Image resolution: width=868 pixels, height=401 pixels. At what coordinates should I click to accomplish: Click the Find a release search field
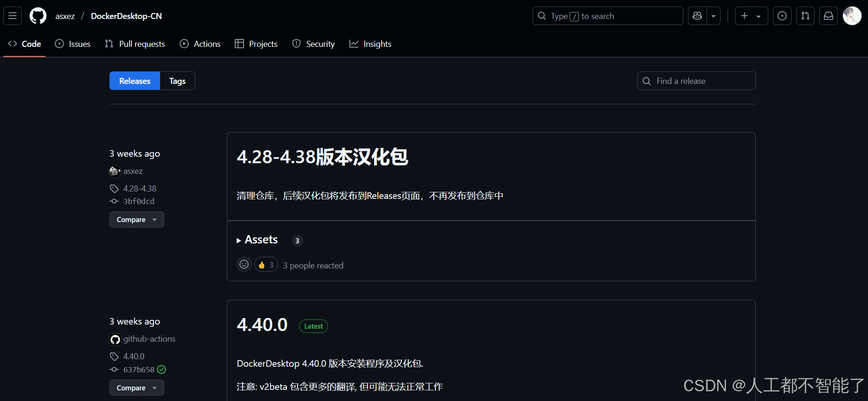tap(696, 81)
